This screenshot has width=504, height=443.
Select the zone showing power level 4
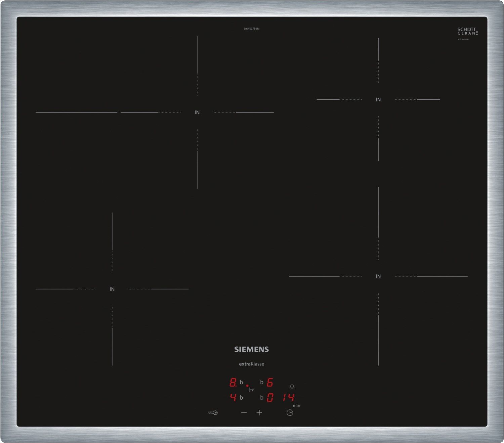pos(233,398)
